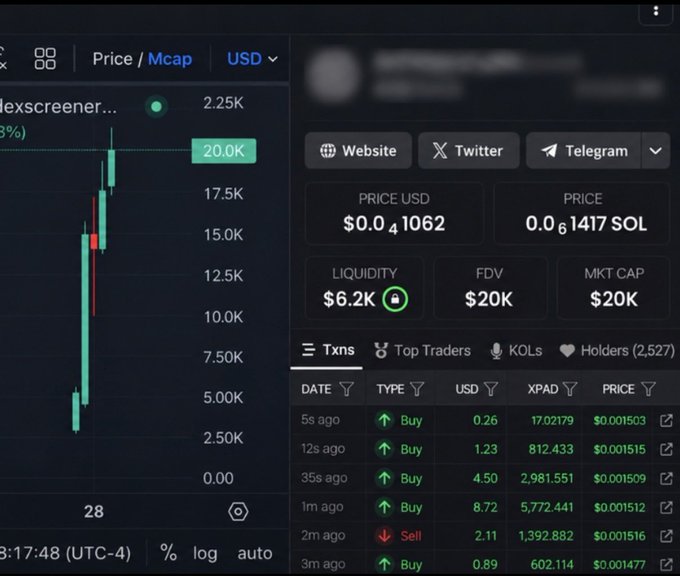The width and height of the screenshot is (680, 576).
Task: Open the KOLs tab
Action: pyautogui.click(x=516, y=350)
